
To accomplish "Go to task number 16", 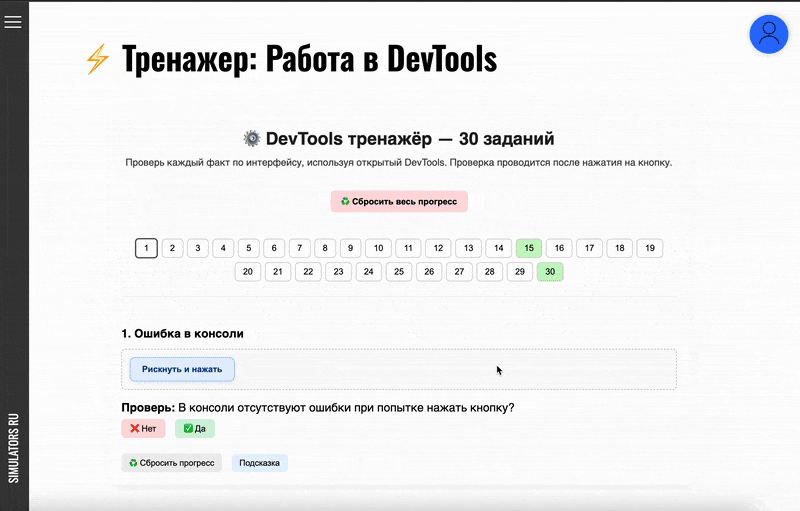I will pos(559,248).
